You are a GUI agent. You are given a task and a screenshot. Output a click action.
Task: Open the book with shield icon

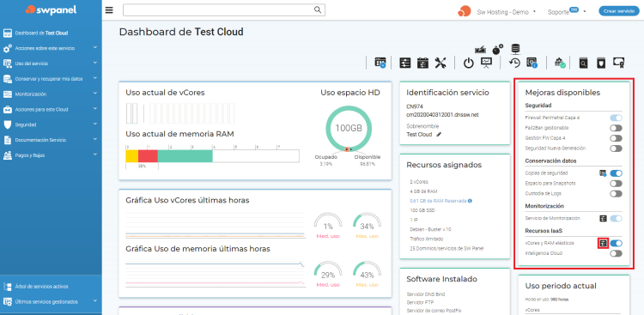click(601, 63)
